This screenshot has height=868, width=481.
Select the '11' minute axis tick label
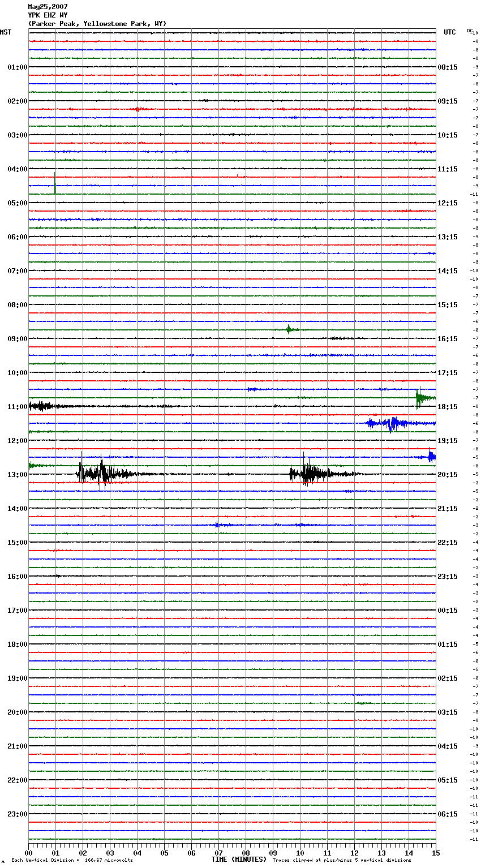(x=328, y=853)
